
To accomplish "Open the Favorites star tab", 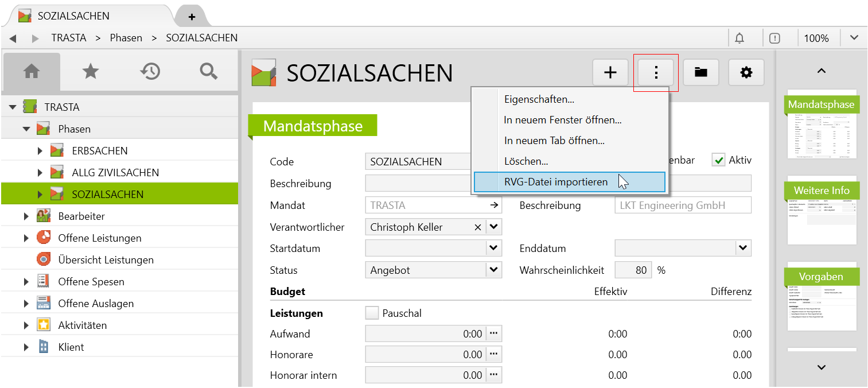I will (90, 71).
